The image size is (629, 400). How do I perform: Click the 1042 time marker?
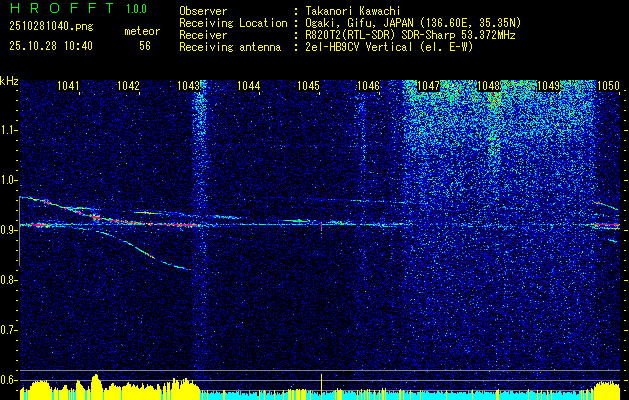tap(128, 85)
